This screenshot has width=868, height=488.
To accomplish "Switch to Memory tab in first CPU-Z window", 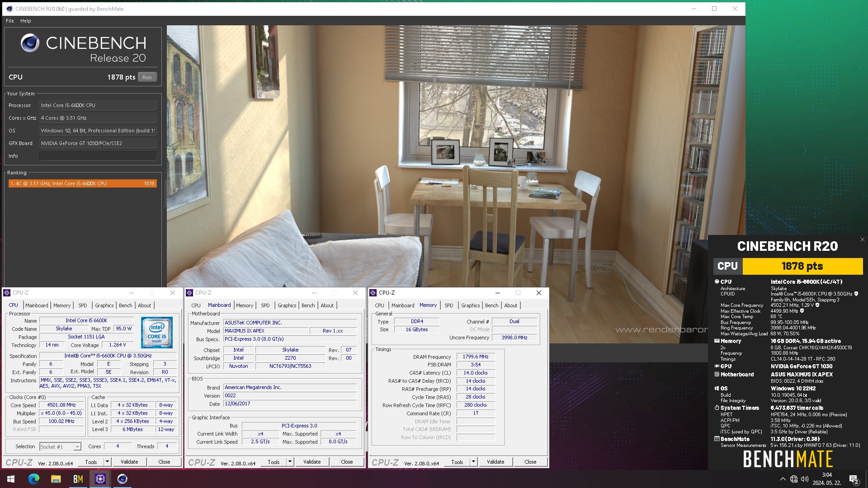I will (x=62, y=305).
